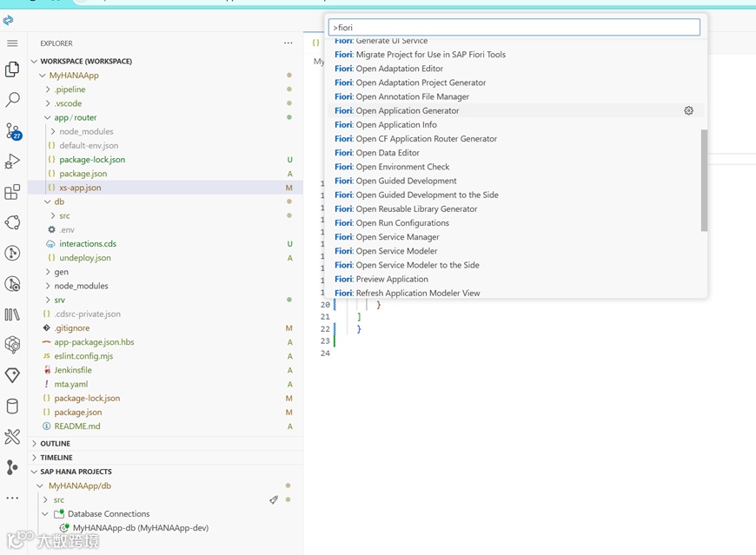Open the hamburger menu in the activity bar
The height and width of the screenshot is (555, 756).
click(x=12, y=43)
